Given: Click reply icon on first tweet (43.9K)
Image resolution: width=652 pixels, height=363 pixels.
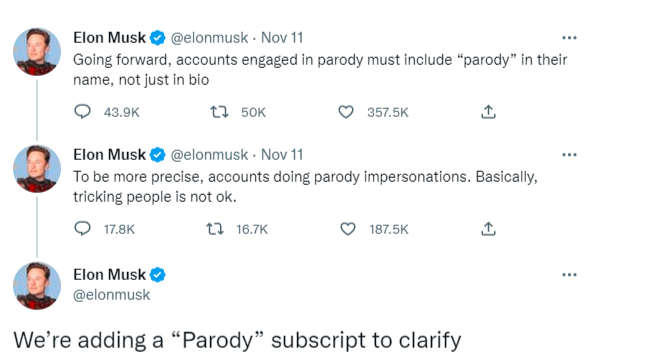Looking at the screenshot, I should tap(82, 112).
